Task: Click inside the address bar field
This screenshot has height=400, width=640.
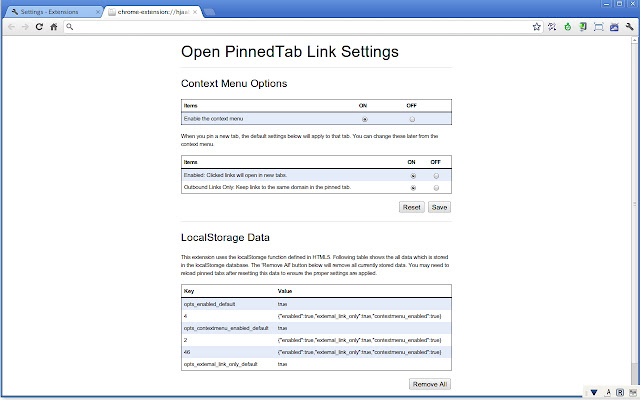Action: (302, 27)
